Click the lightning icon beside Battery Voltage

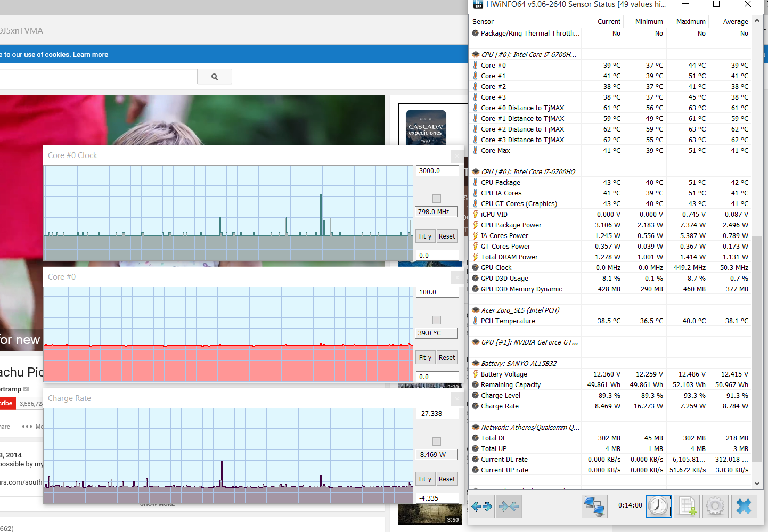(x=476, y=374)
